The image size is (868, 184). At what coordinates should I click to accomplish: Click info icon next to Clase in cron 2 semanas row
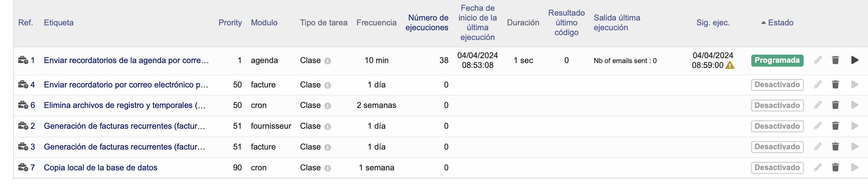coord(327,106)
